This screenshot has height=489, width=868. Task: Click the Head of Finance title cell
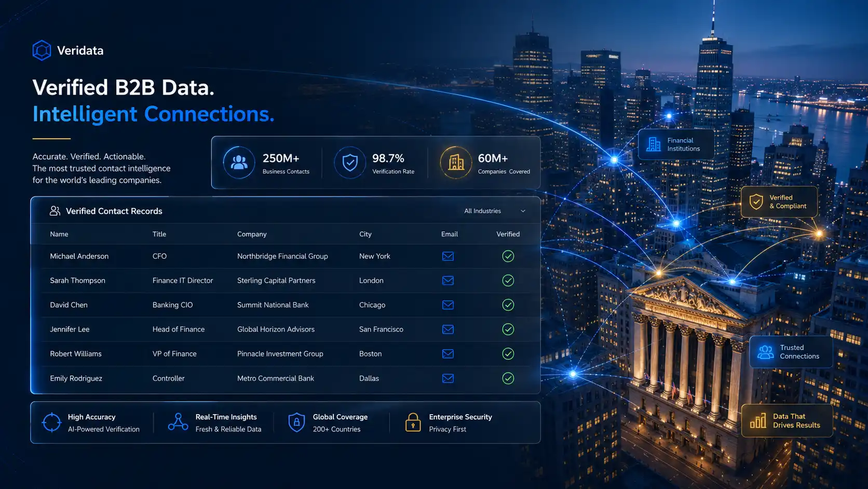[179, 329]
